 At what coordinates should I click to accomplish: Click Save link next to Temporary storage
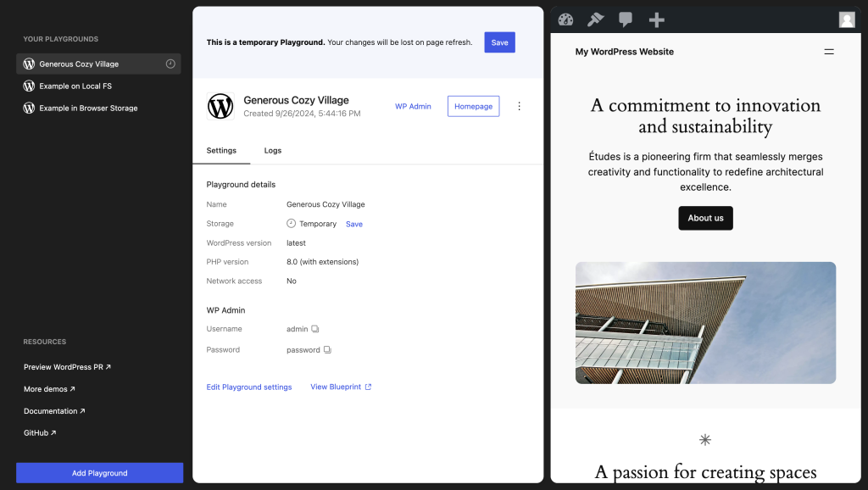tap(354, 225)
